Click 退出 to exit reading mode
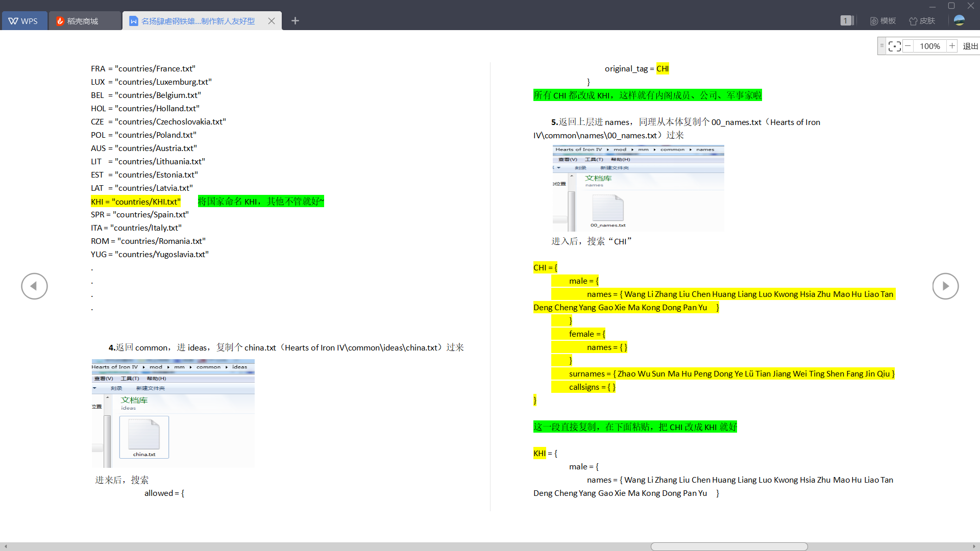The width and height of the screenshot is (980, 551). (x=970, y=46)
